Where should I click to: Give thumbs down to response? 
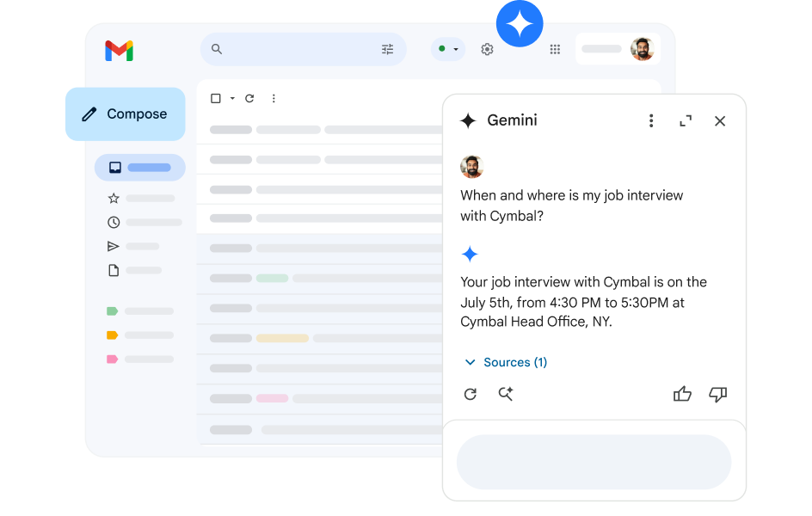tap(717, 395)
